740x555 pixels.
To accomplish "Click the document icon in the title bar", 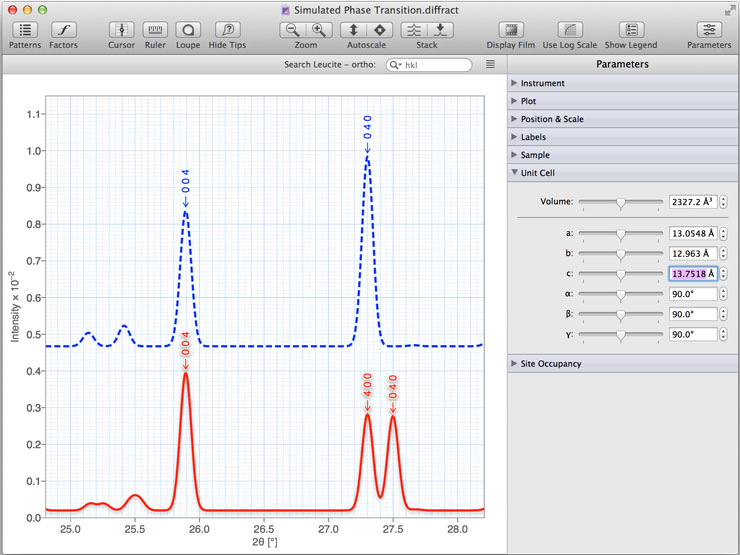I will pyautogui.click(x=285, y=10).
